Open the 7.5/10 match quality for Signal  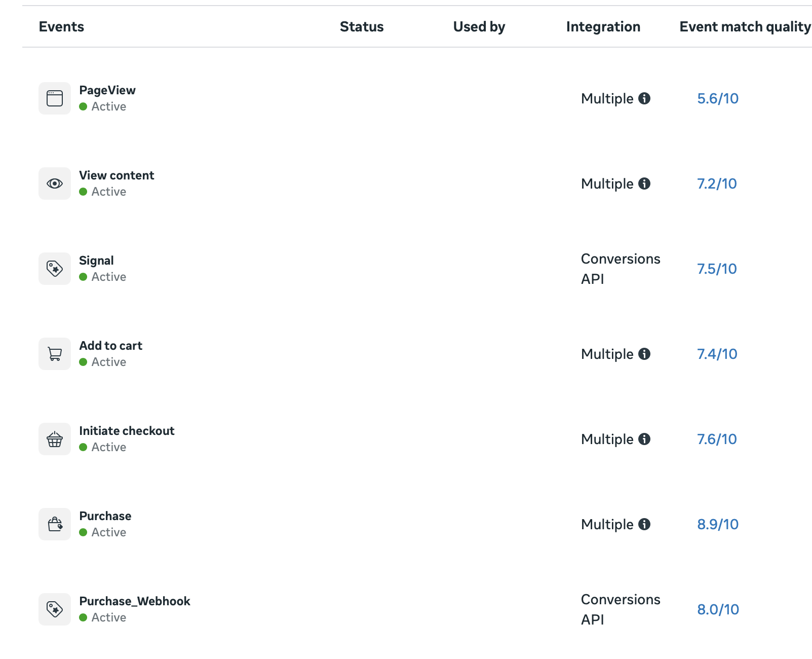coord(717,269)
